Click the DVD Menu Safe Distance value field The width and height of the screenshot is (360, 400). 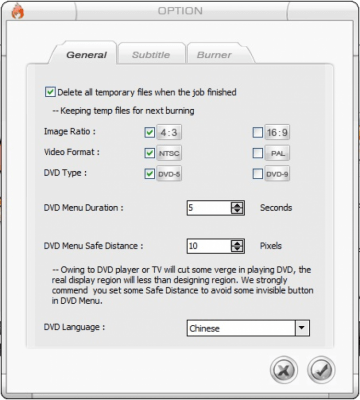coord(209,246)
